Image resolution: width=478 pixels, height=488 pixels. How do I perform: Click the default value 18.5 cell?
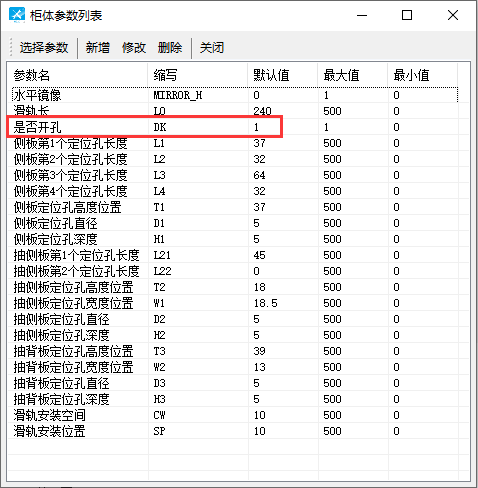point(266,303)
